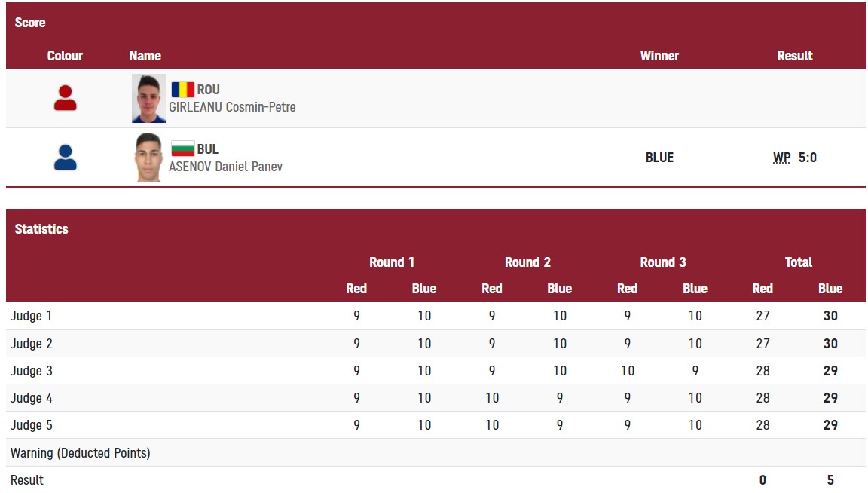The image size is (868, 493).
Task: Open Asenov Daniel Panev's photo thumbnail
Action: pos(149,158)
